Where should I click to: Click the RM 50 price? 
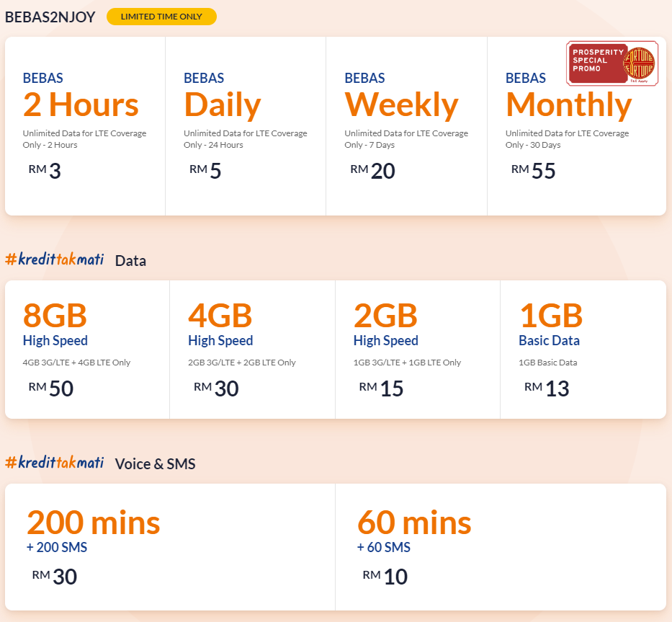coord(51,388)
